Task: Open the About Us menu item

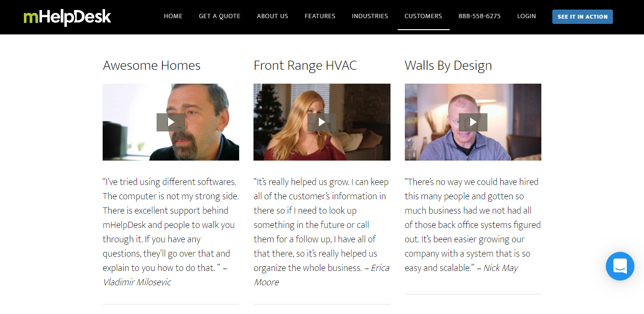Action: click(273, 16)
